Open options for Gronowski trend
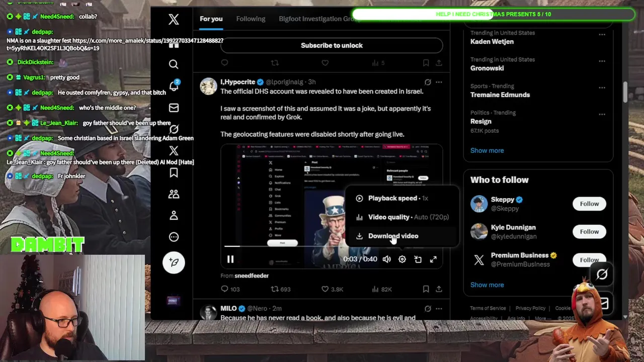Viewport: 644px width, 362px height. coord(602,61)
